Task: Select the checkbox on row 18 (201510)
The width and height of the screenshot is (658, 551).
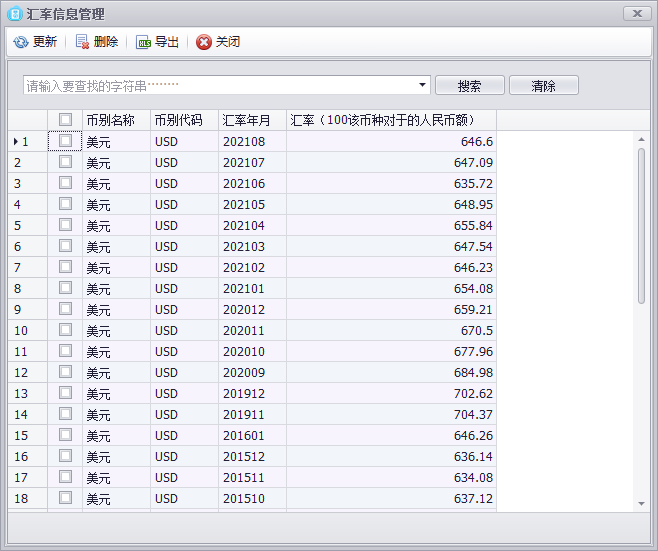Action: 65,498
